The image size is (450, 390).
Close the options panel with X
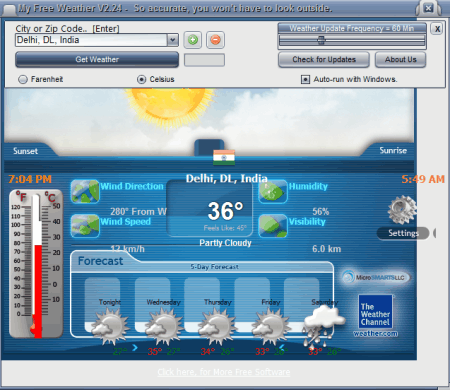coord(437,29)
